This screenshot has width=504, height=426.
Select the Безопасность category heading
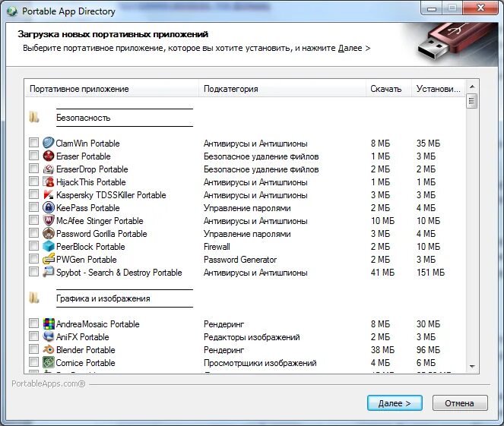tap(84, 118)
